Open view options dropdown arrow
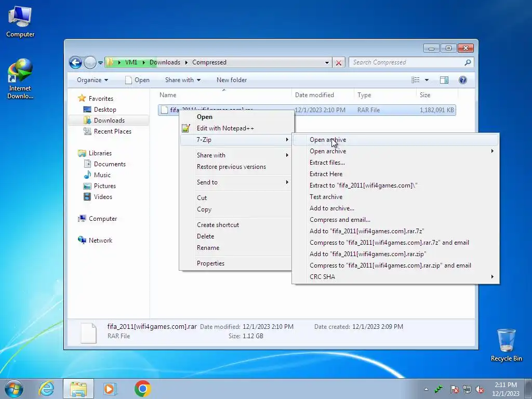Screen dimensions: 532x399 click(427, 80)
